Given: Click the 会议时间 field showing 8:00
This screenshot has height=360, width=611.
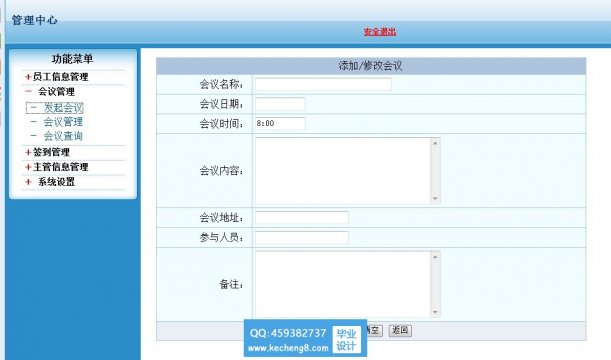Looking at the screenshot, I should pyautogui.click(x=280, y=124).
